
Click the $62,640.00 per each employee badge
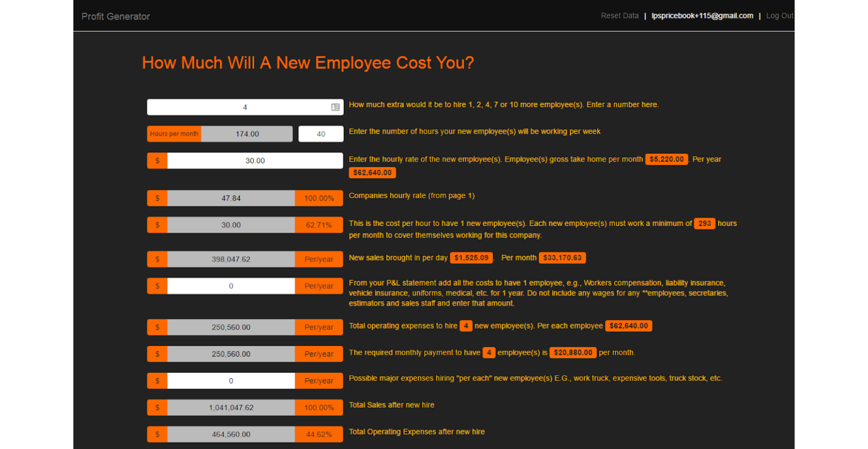tap(628, 326)
